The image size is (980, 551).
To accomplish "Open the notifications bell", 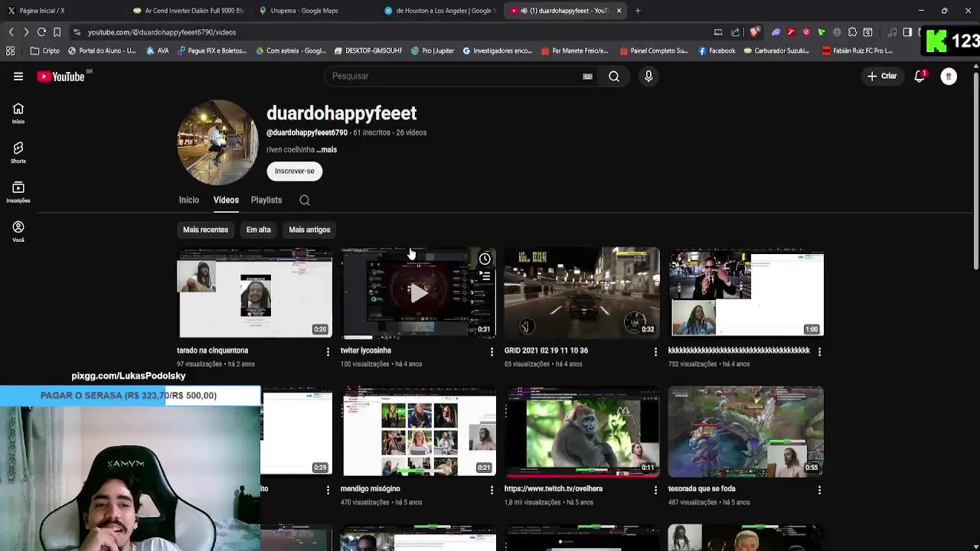I will [x=920, y=77].
